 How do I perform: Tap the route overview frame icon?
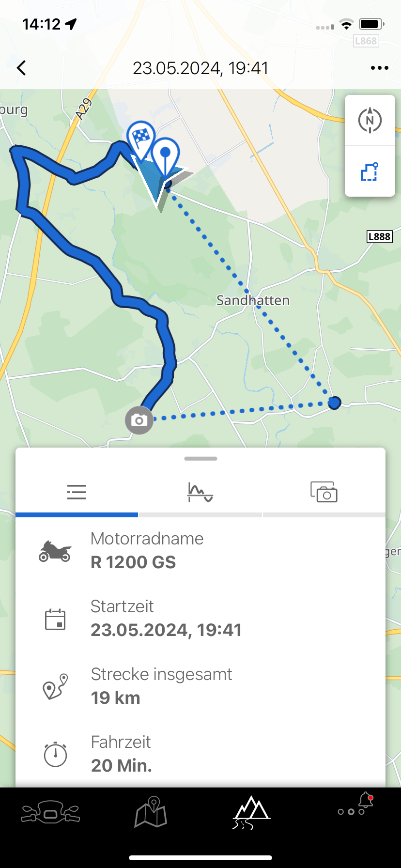370,172
